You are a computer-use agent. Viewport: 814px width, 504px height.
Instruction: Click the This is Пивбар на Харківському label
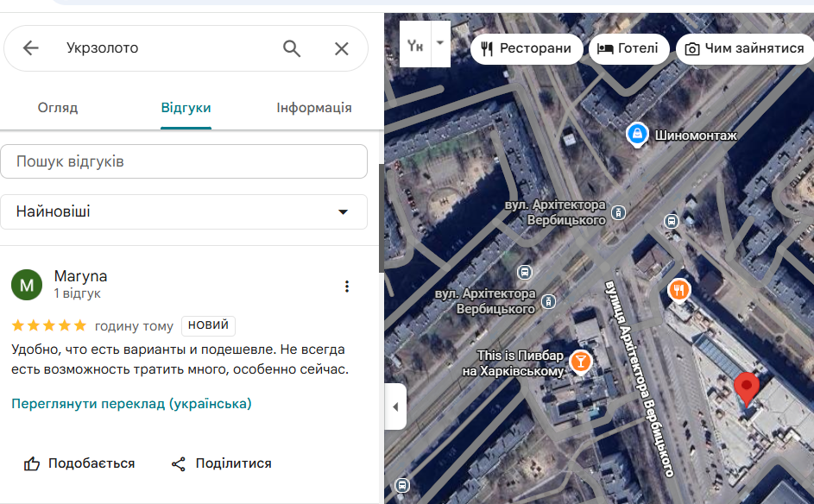tap(514, 363)
